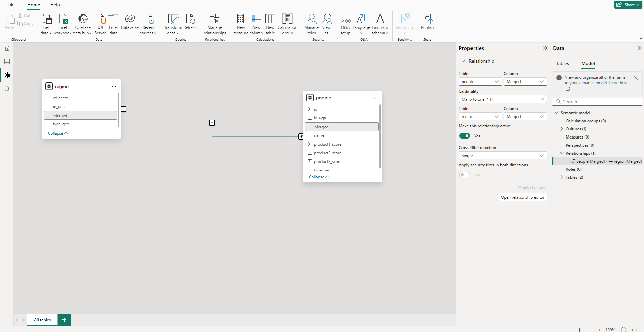This screenshot has height=332, width=644.
Task: Open people table more options
Action: tap(375, 98)
